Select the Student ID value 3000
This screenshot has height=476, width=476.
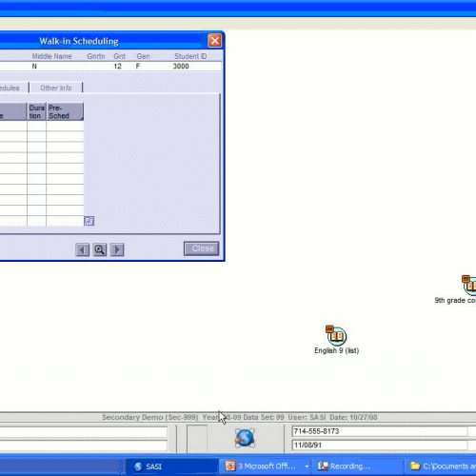(x=181, y=67)
